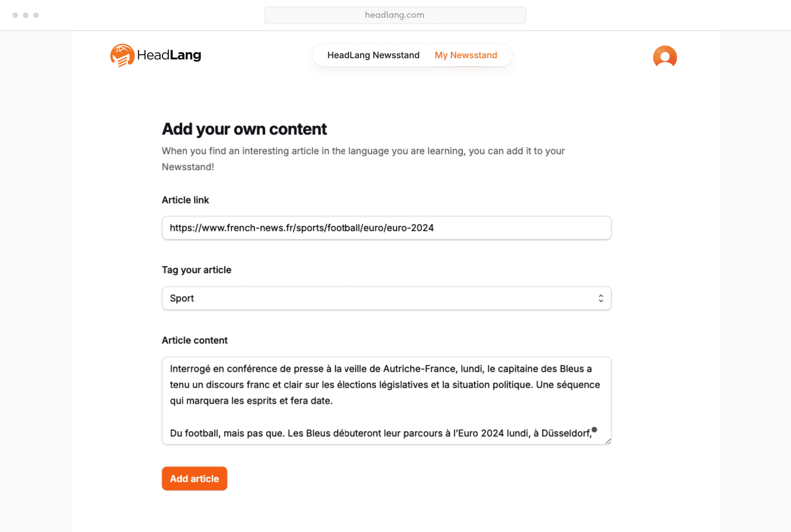Click the HeadLang globe logo icon
The image size is (791, 532).
tap(122, 55)
